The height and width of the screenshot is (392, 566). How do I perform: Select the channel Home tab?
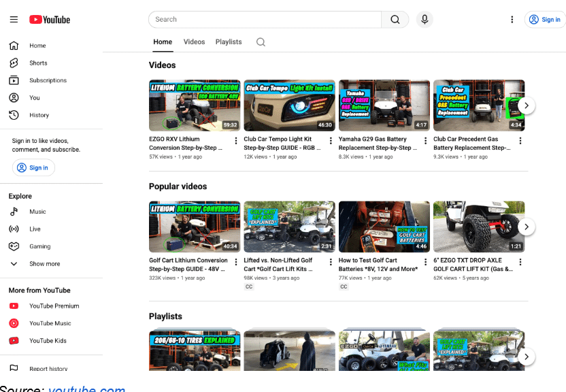tap(163, 42)
